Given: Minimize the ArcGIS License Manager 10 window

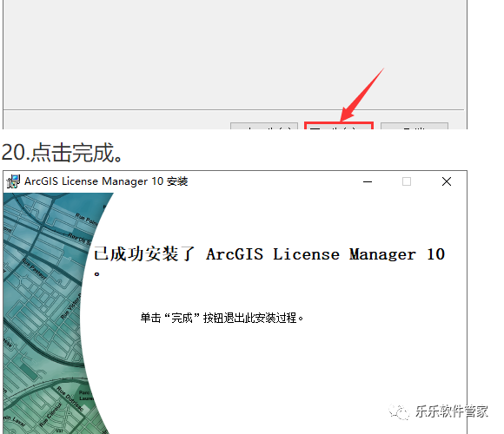Looking at the screenshot, I should (x=368, y=181).
